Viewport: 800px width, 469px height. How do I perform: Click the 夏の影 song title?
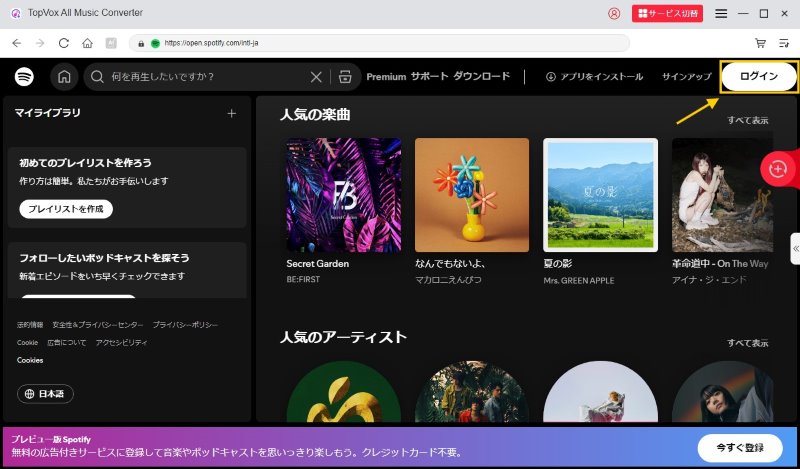coord(558,264)
